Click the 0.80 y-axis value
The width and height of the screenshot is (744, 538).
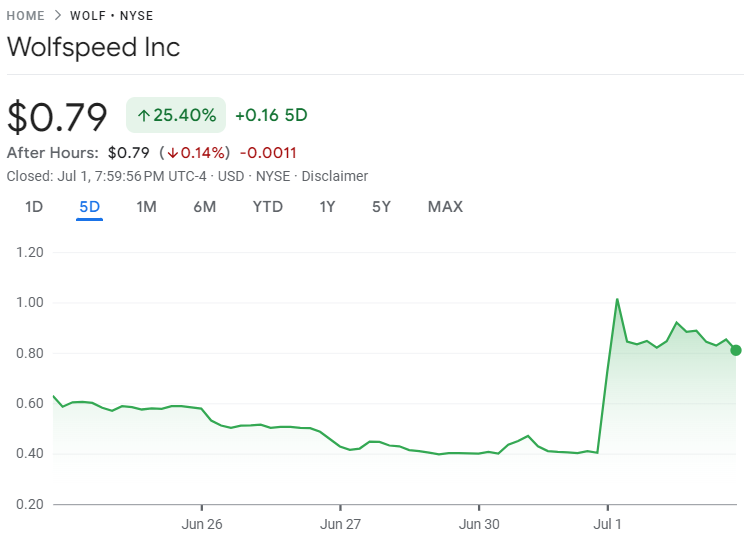30,353
